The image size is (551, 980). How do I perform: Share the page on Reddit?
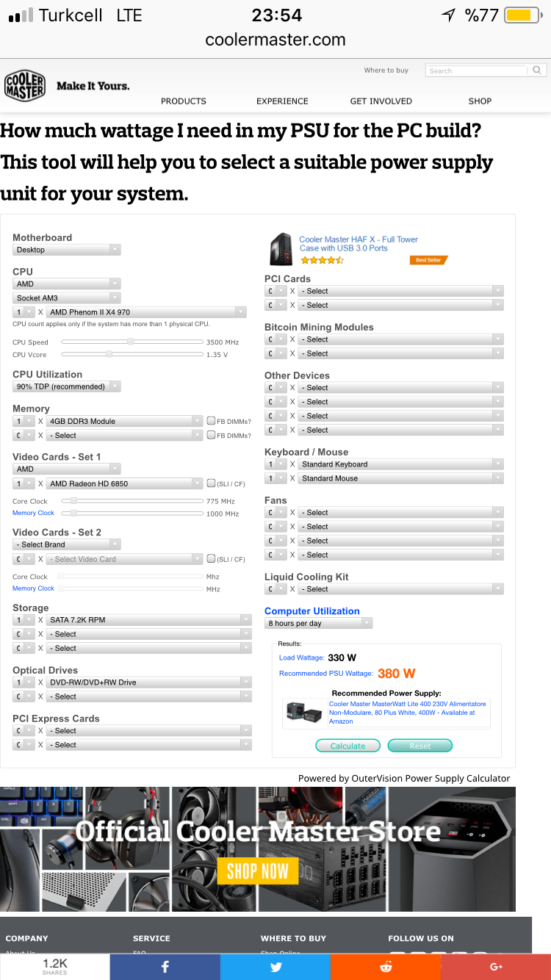tap(386, 967)
